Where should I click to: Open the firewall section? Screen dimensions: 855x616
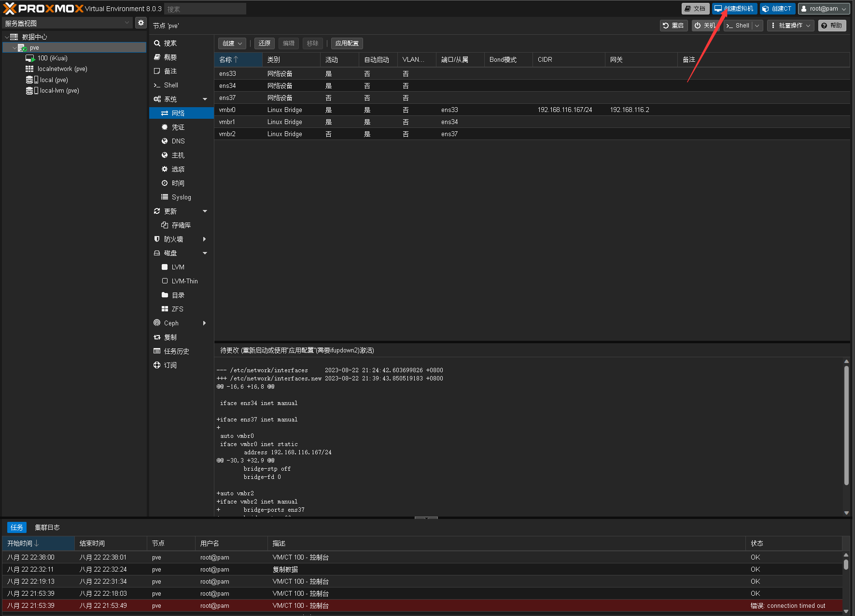coord(173,239)
